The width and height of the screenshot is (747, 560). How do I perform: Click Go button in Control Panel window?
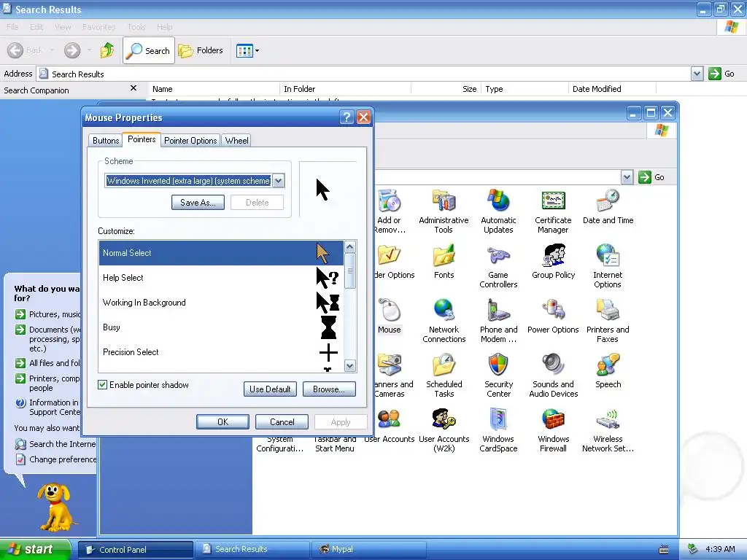651,177
